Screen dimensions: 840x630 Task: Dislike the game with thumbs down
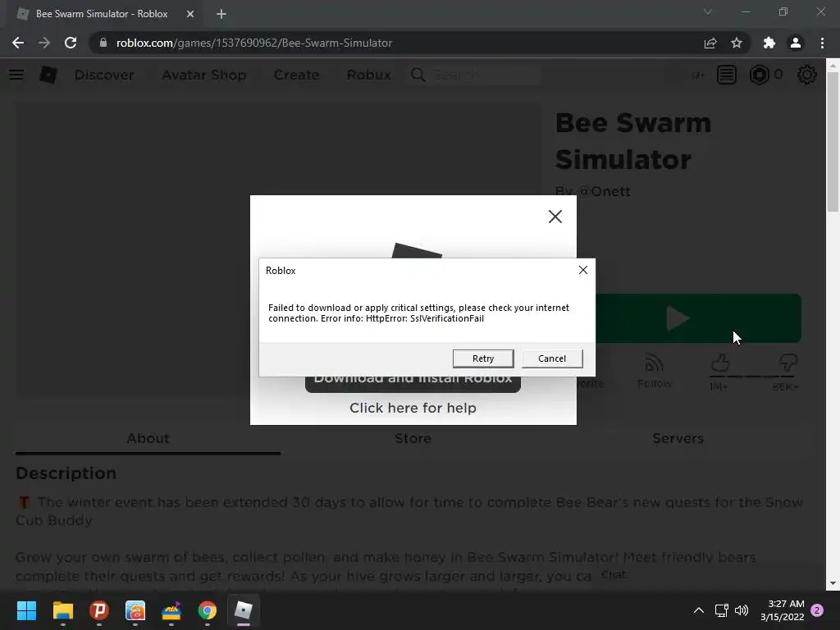787,363
